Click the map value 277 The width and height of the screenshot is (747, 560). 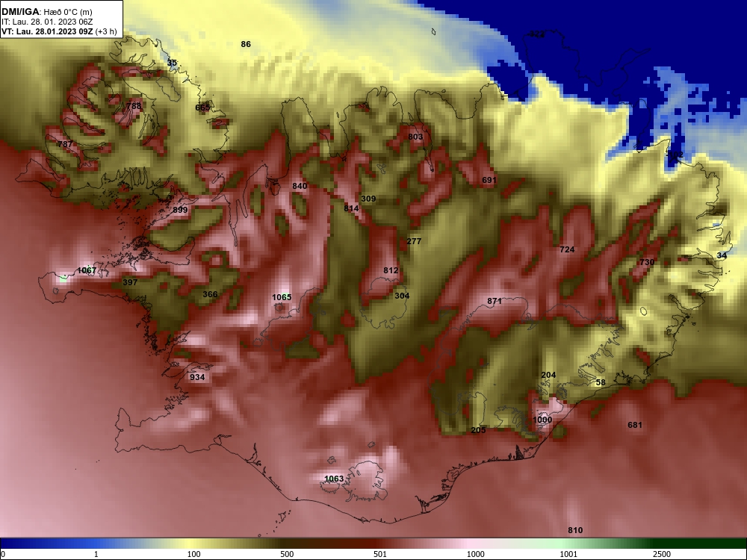(x=414, y=241)
